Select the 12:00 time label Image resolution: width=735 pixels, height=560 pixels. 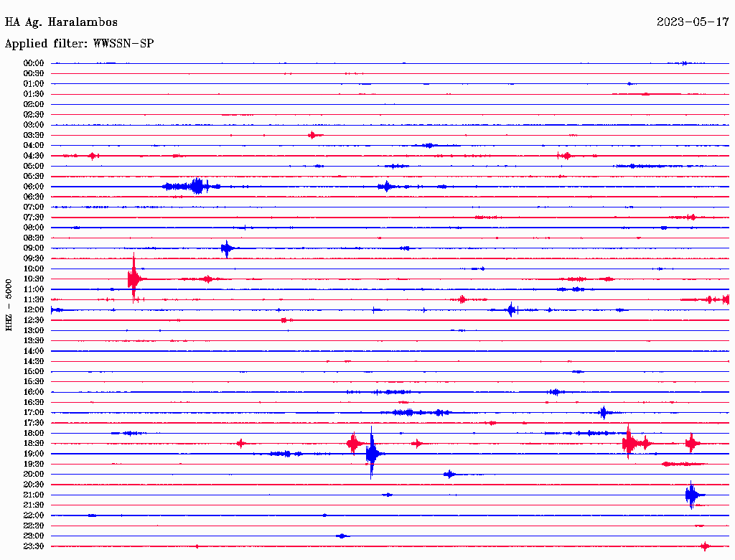pyautogui.click(x=34, y=309)
